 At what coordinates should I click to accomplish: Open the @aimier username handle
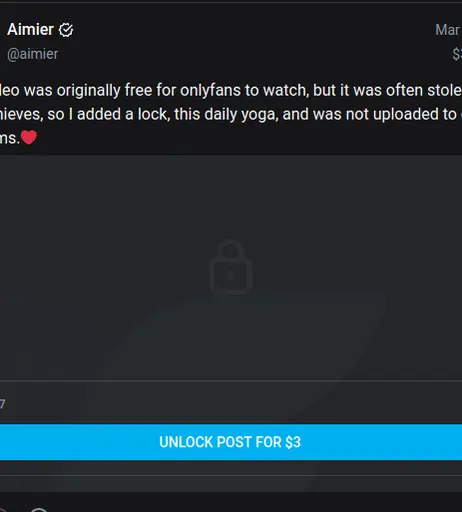pos(32,54)
